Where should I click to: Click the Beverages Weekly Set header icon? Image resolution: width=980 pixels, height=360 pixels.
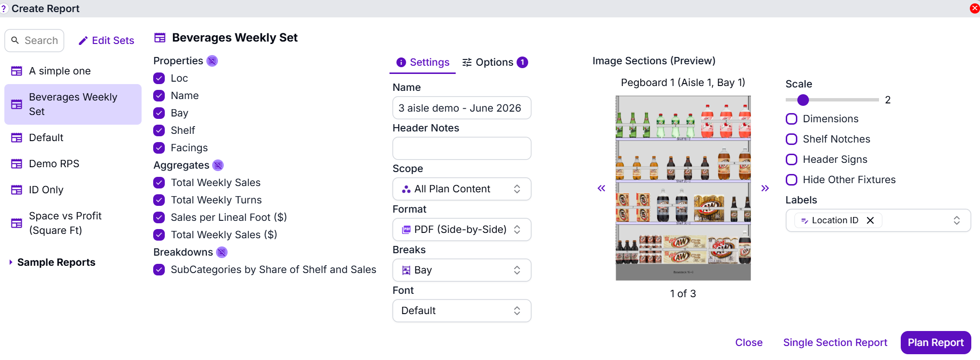[160, 38]
